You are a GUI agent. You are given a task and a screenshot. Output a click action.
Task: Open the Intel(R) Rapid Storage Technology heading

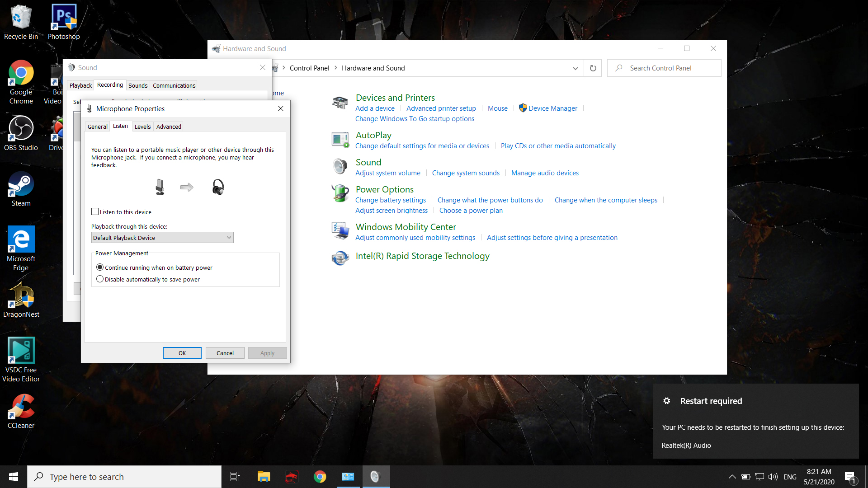click(422, 256)
